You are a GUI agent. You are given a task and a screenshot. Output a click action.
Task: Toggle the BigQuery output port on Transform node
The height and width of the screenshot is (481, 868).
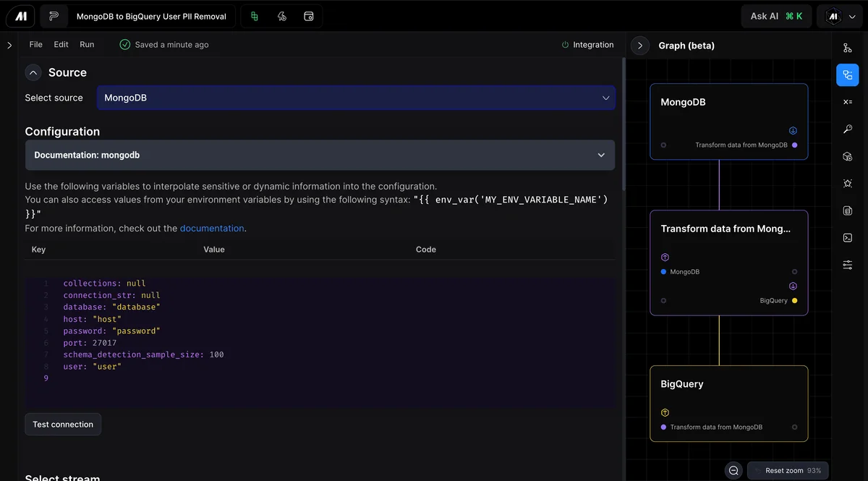pos(793,300)
